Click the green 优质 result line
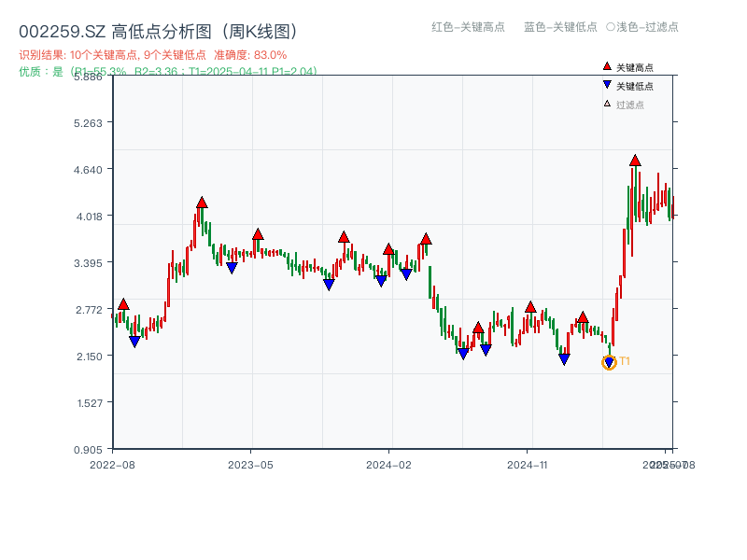The width and height of the screenshot is (747, 560). (x=168, y=71)
